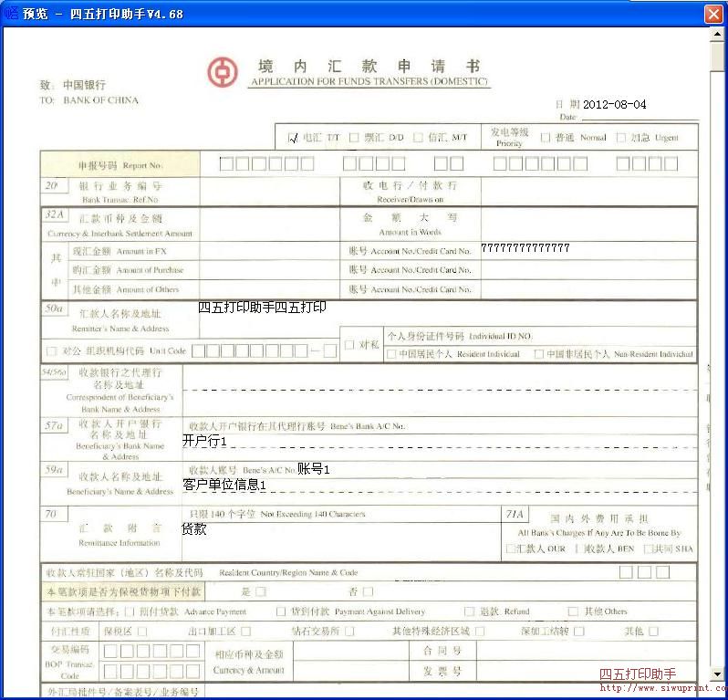The image size is (728, 700).
Task: Check 是 for bonded goods payment
Action: 261,591
